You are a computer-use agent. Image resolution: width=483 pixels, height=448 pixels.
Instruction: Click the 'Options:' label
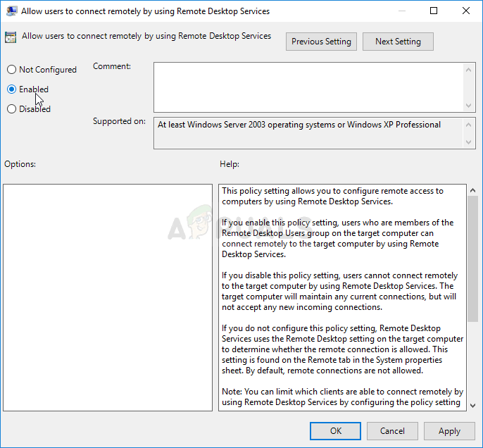click(20, 164)
